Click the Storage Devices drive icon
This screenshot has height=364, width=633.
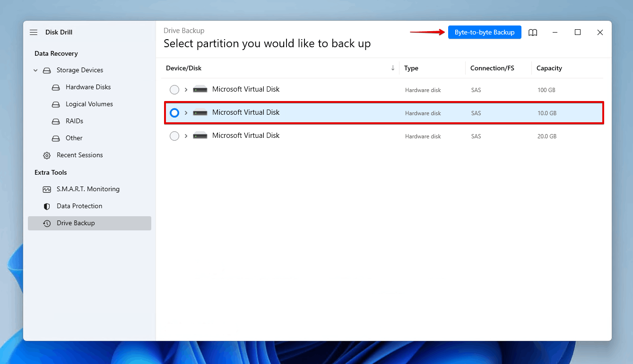pyautogui.click(x=47, y=70)
